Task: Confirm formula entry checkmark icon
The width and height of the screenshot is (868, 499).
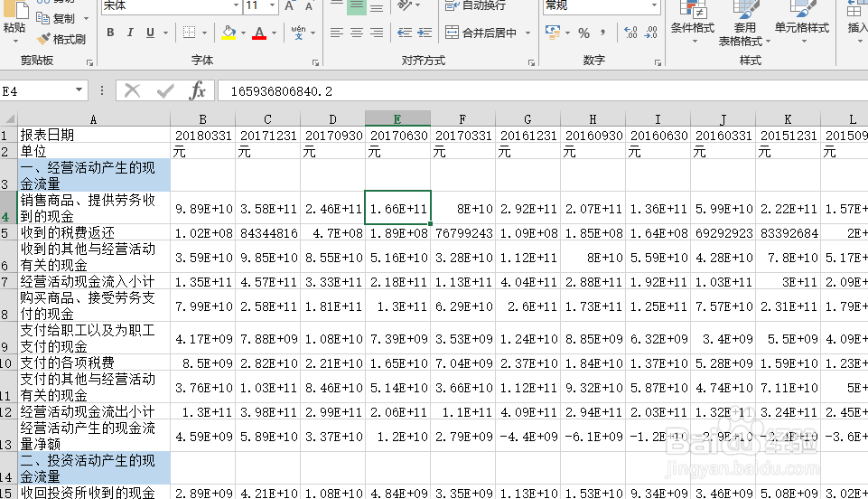Action: point(165,90)
